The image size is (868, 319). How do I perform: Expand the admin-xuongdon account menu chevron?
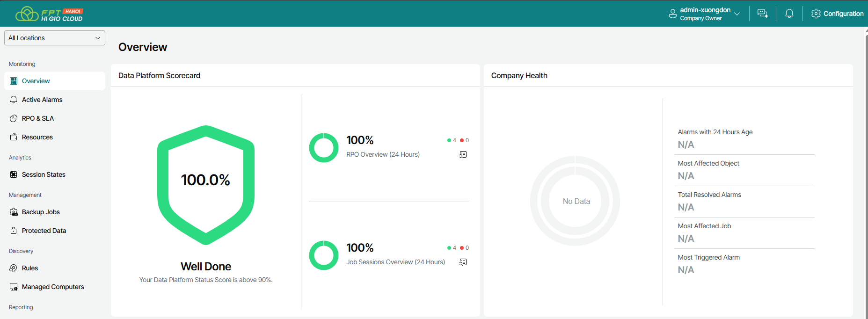[737, 14]
